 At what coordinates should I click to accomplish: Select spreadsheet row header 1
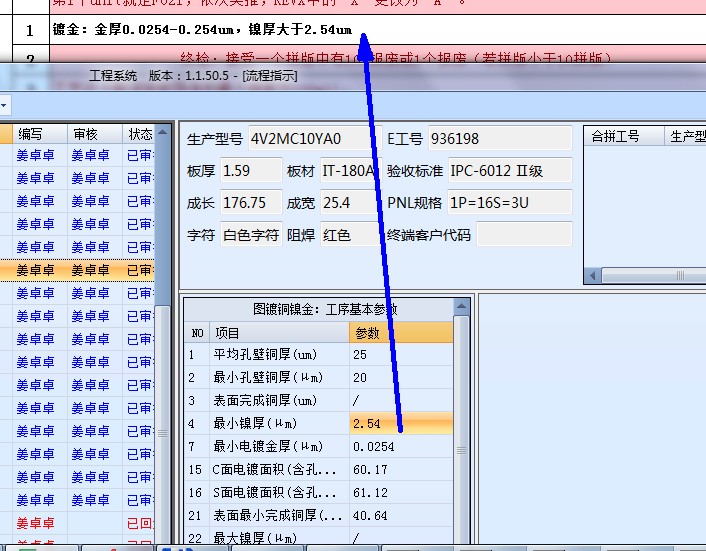click(x=30, y=30)
